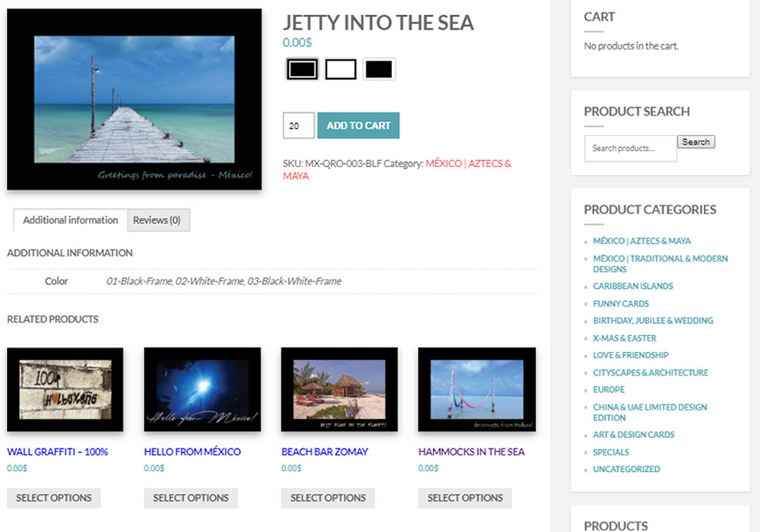Select the white frame color swatch

340,69
